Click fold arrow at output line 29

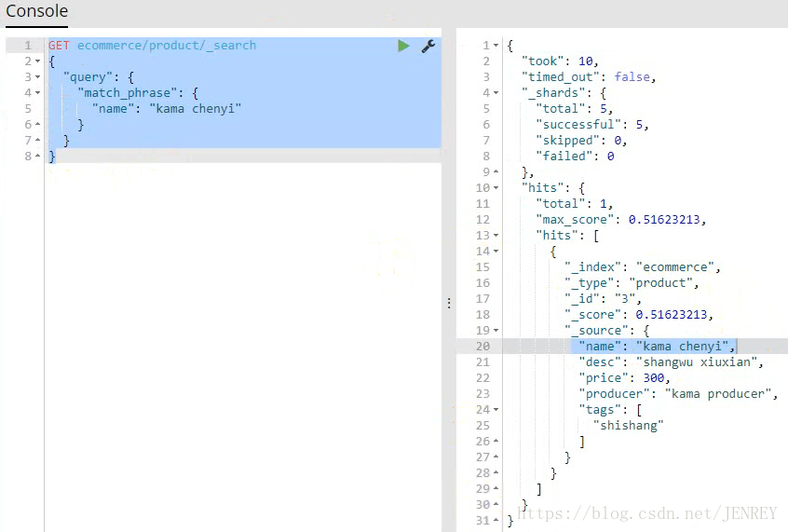click(496, 488)
